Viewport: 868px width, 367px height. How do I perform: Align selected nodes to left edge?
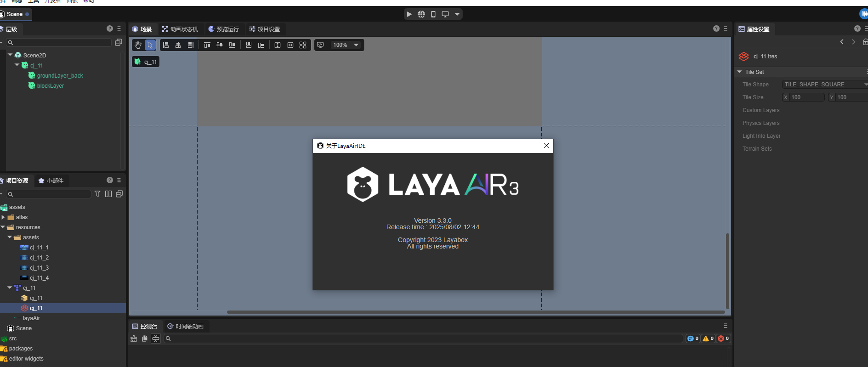(166, 45)
